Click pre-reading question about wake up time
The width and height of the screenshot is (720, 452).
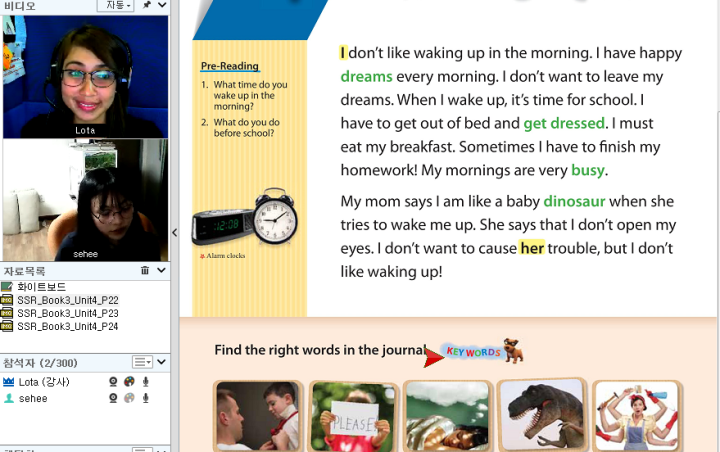coord(250,96)
